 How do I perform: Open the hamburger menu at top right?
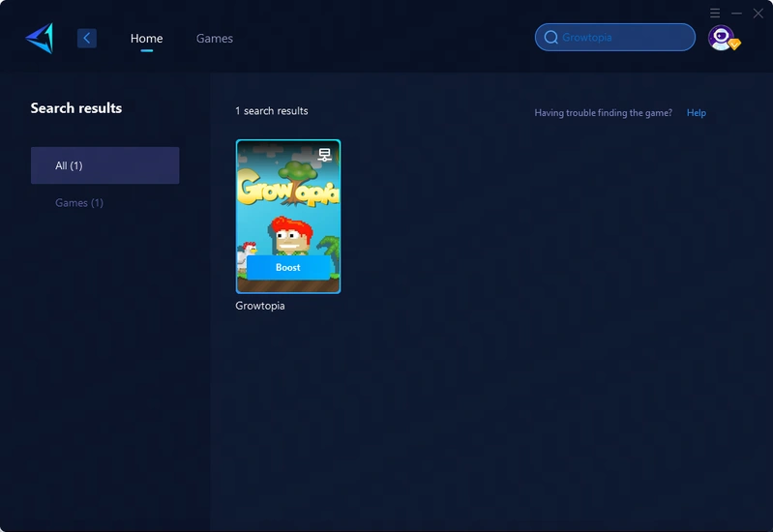[715, 13]
